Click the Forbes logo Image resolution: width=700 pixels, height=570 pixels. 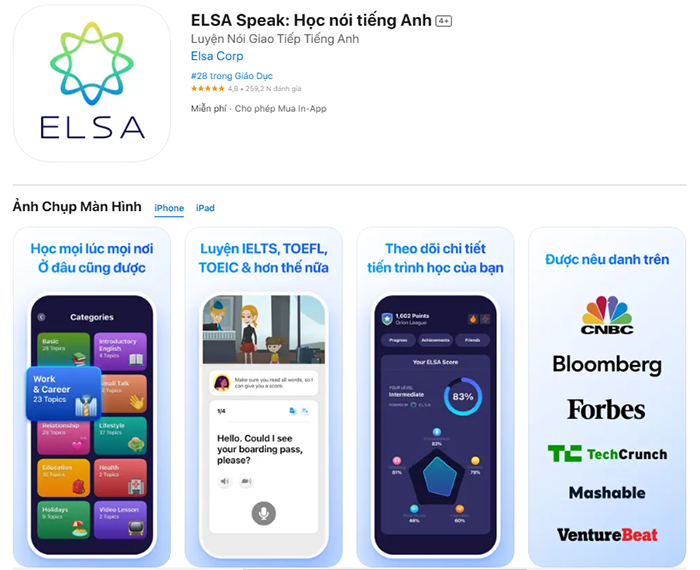[606, 409]
